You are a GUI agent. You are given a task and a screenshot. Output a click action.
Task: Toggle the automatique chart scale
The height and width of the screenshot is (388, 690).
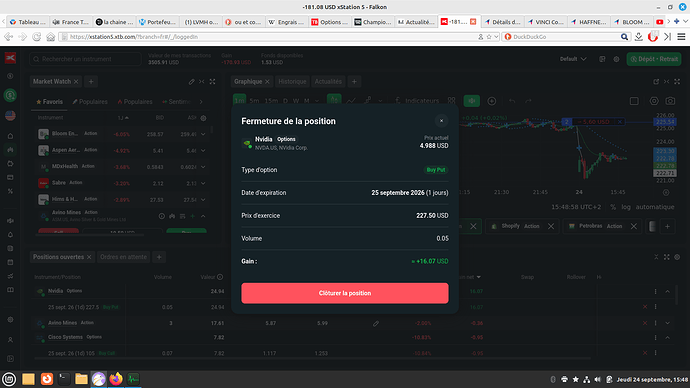pyautogui.click(x=655, y=207)
